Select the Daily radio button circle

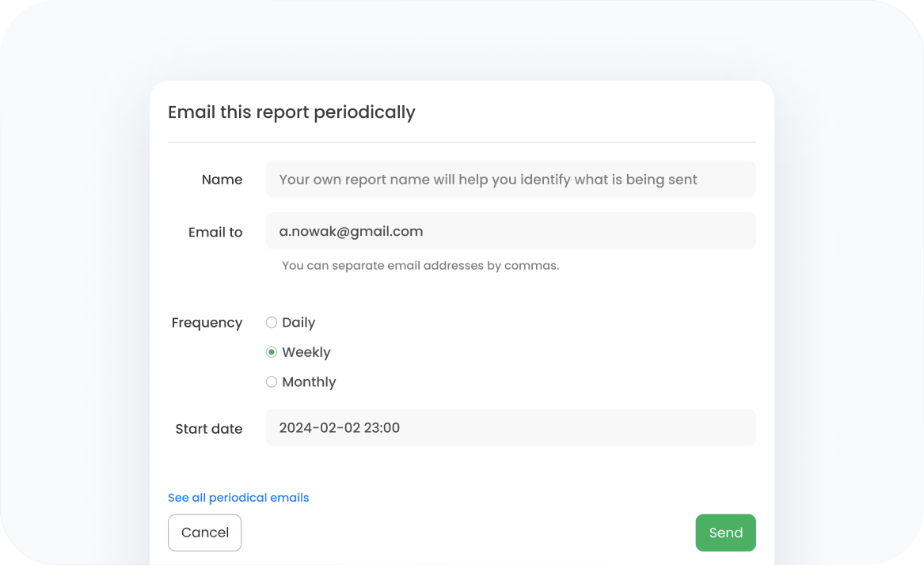(x=272, y=322)
